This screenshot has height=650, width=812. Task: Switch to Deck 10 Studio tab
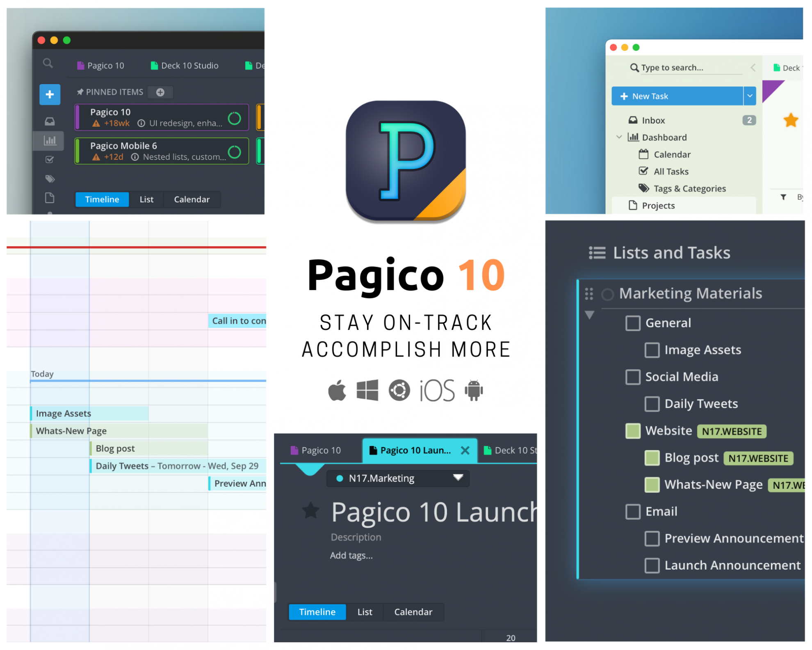pyautogui.click(x=185, y=66)
